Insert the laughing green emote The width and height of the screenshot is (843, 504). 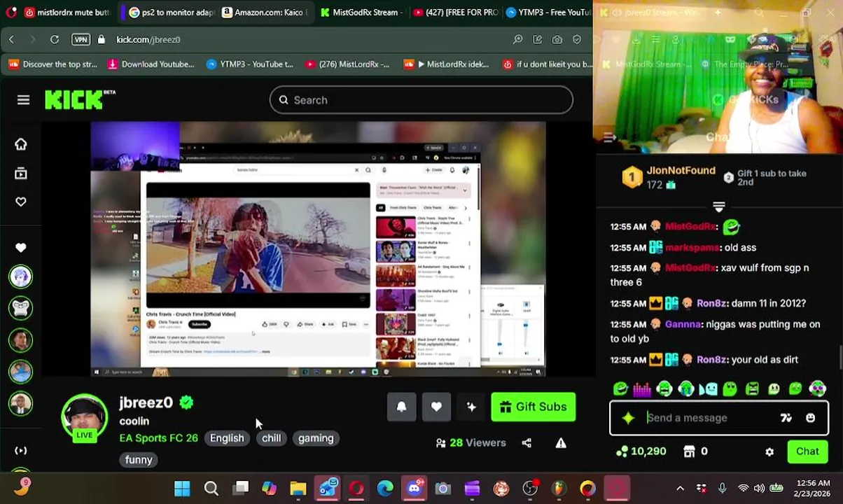pyautogui.click(x=620, y=388)
